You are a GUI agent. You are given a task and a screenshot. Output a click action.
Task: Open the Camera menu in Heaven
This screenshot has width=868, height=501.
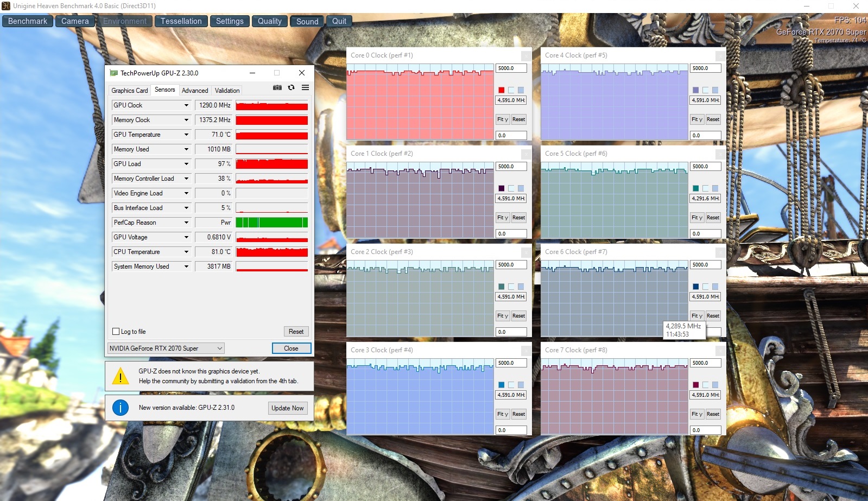tap(75, 21)
